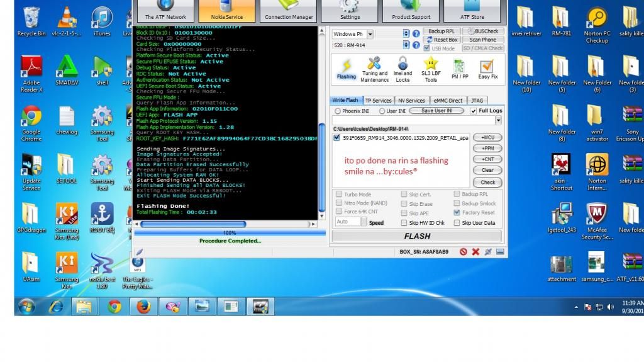Select the Phoenix INI radio button
The image size is (644, 362).
(x=338, y=111)
